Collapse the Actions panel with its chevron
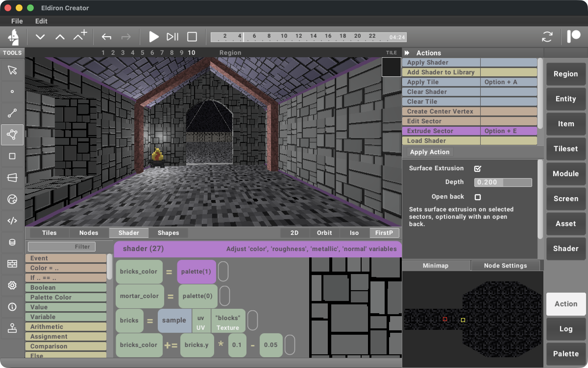 coord(408,53)
